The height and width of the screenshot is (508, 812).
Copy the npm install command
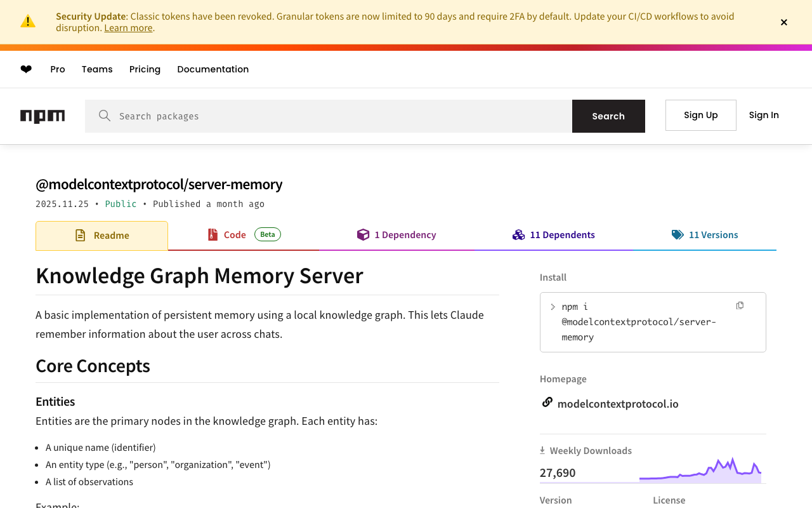point(740,306)
